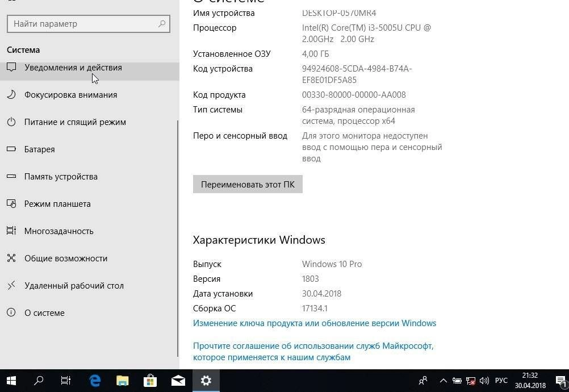The width and height of the screenshot is (569, 392).
Task: Click the processor value Intel(R) Core(TM) i3-5005U
Action: click(x=366, y=34)
